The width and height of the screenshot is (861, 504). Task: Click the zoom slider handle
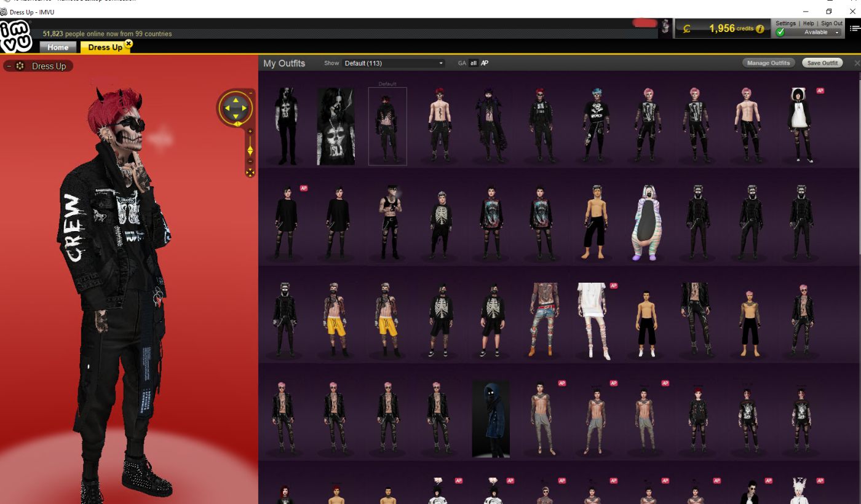coord(250,151)
